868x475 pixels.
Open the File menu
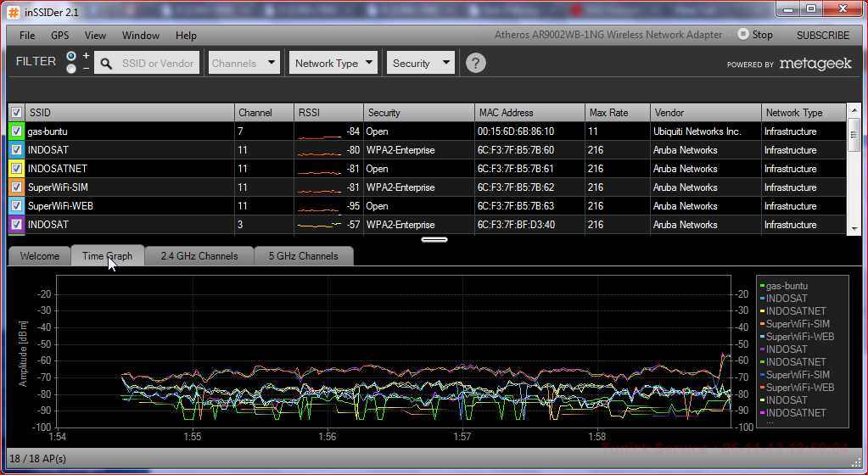click(x=27, y=36)
